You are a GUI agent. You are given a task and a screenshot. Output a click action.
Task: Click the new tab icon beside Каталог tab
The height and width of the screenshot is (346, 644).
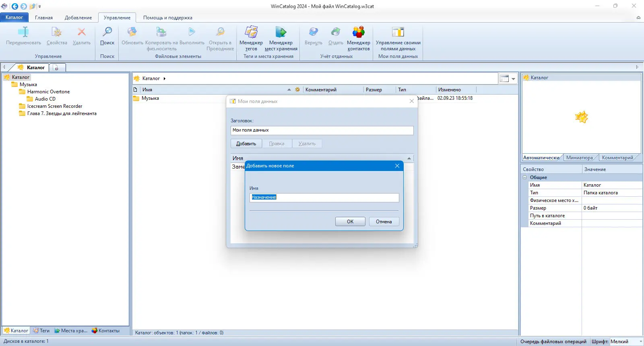click(x=56, y=68)
